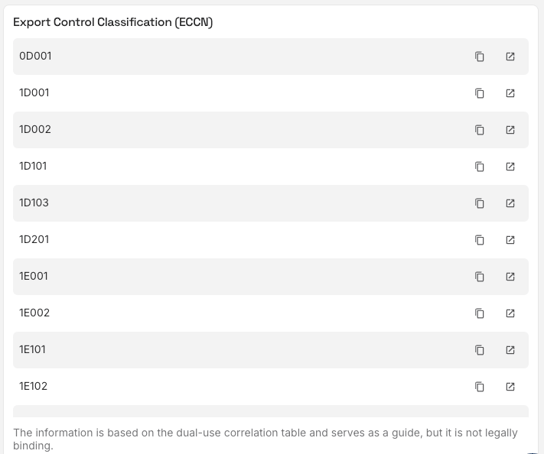Copy the 1E102 code
This screenshot has height=454, width=544.
pyautogui.click(x=479, y=387)
